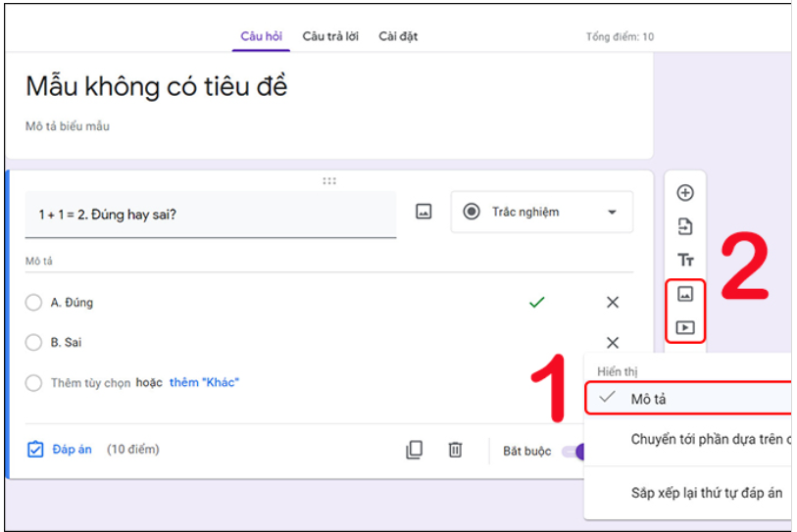Click drag handle dots atop question card
797x532 pixels.
point(329,181)
